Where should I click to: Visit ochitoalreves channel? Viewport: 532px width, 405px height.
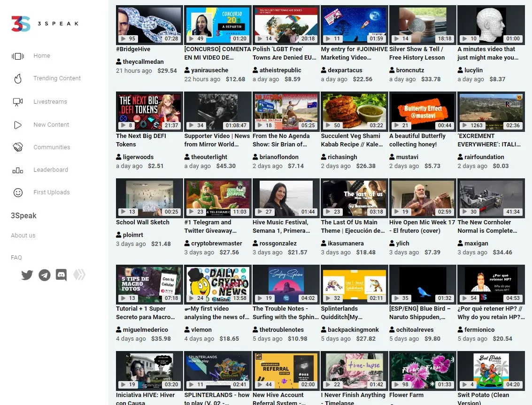[415, 330]
